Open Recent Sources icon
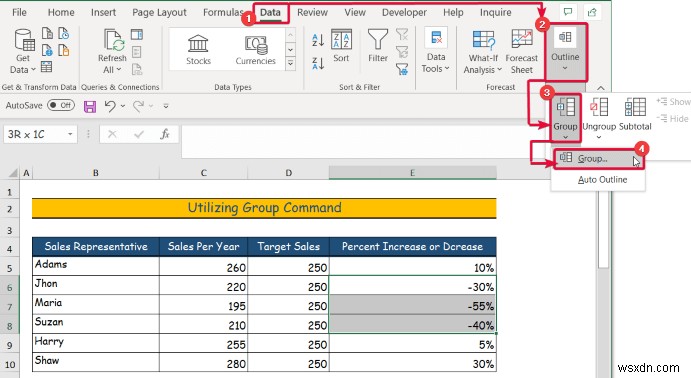 [63, 33]
